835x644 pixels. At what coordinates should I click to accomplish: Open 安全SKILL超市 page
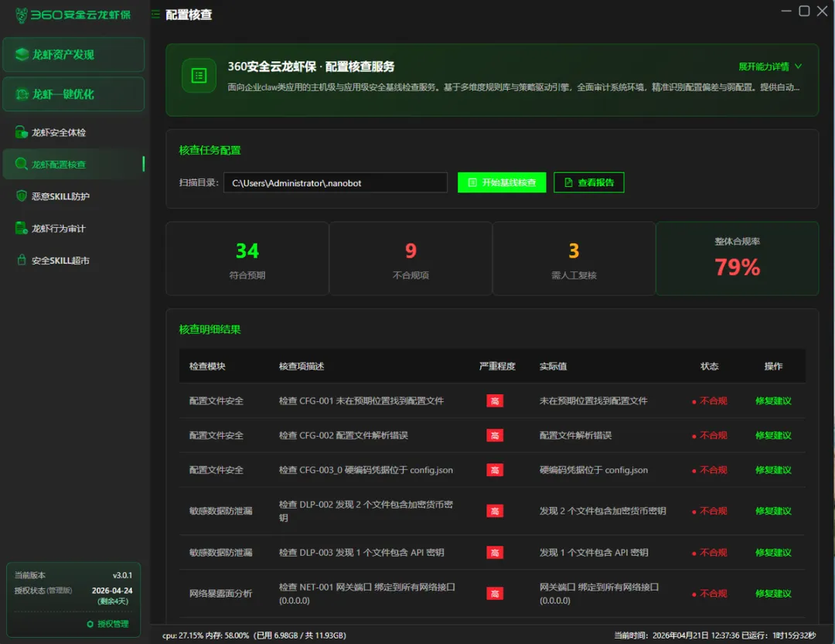click(x=73, y=261)
